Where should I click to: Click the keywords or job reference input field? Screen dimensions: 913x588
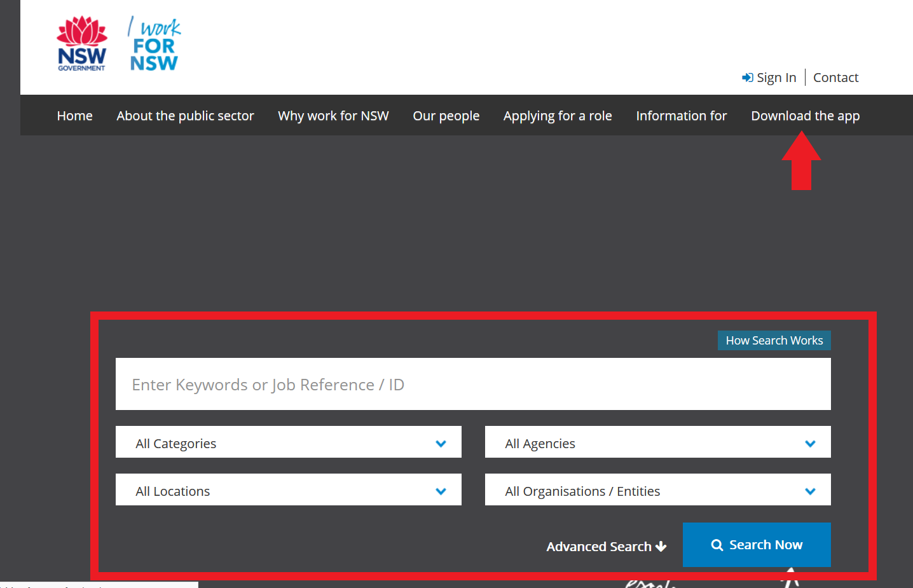473,384
